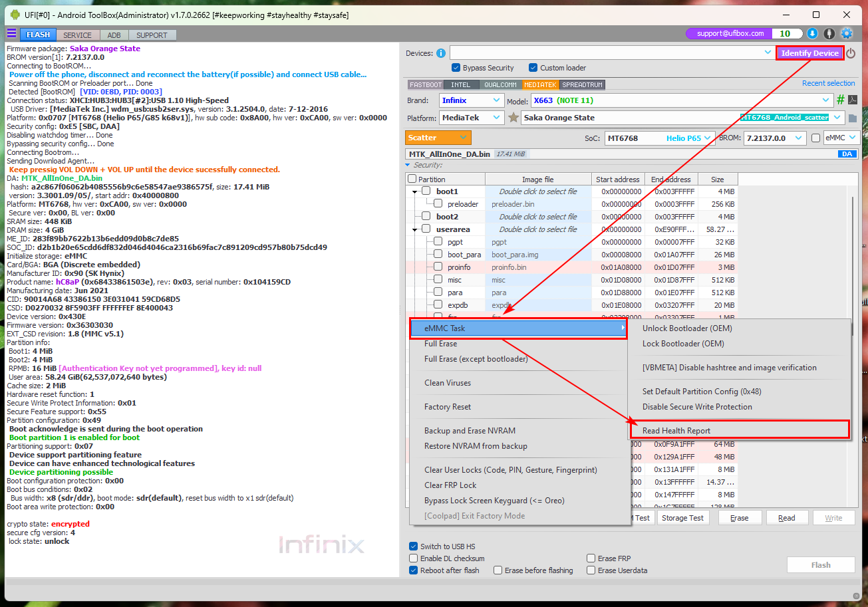
Task: Browse firmware with the folder icon
Action: point(853,118)
